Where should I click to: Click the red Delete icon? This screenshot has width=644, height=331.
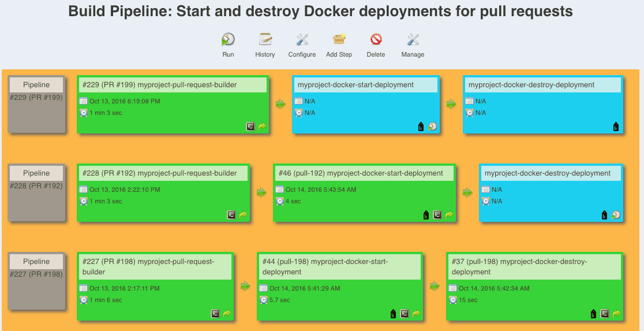point(376,40)
